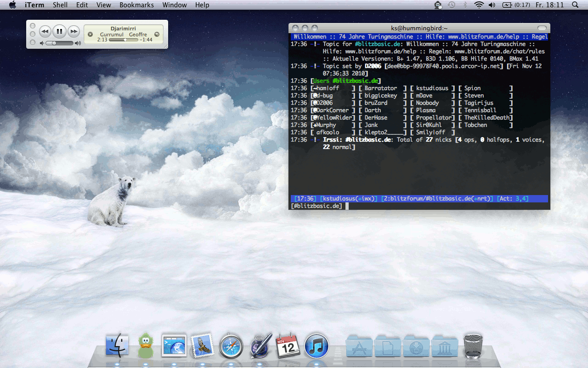This screenshot has height=368, width=588.
Task: Expand the Downloads folder stack in Dock
Action: pos(416,347)
